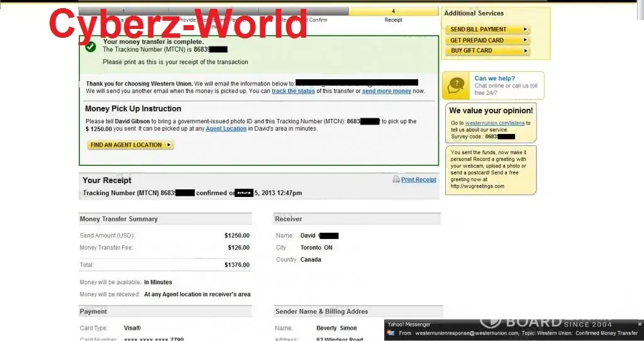Open the Agent Location hyperlink

pos(226,128)
